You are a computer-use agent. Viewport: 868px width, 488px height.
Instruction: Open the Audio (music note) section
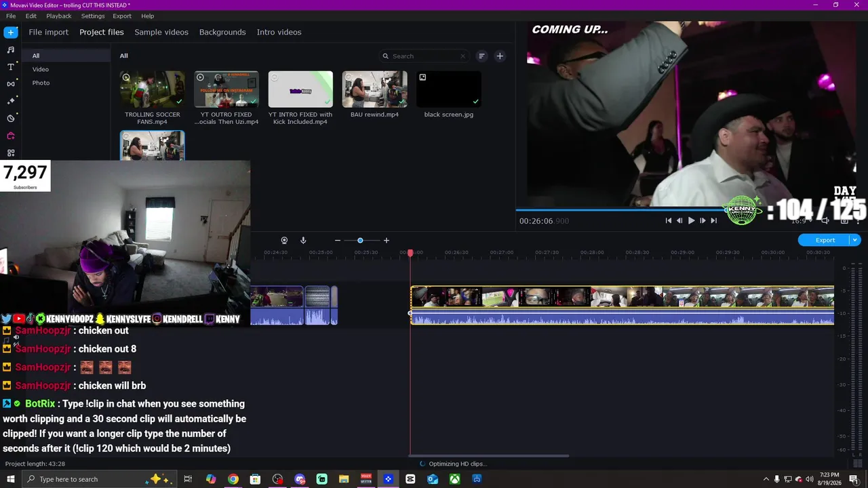(11, 49)
